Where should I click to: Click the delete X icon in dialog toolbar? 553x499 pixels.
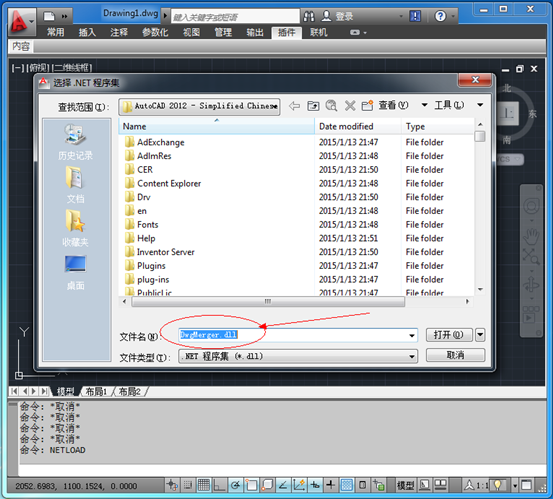[x=350, y=105]
